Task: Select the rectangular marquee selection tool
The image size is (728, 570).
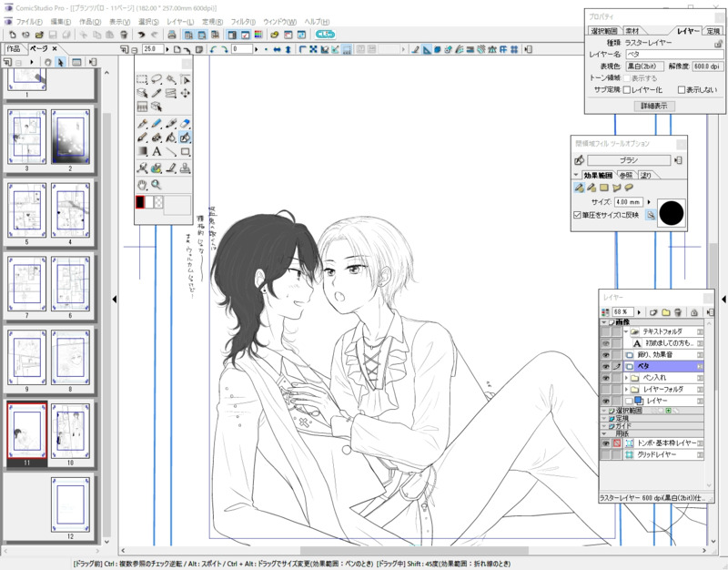Action: (142, 79)
